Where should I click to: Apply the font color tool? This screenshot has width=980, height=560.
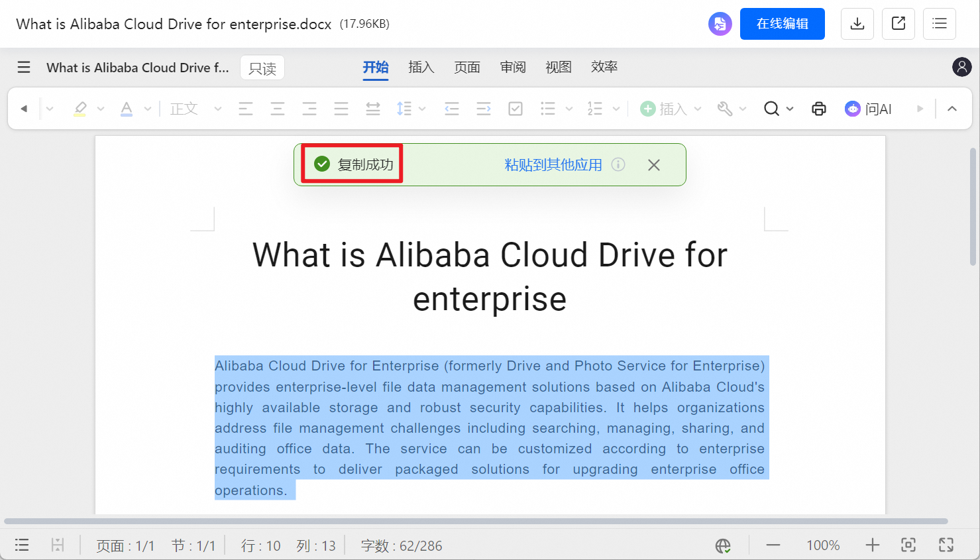tap(127, 109)
